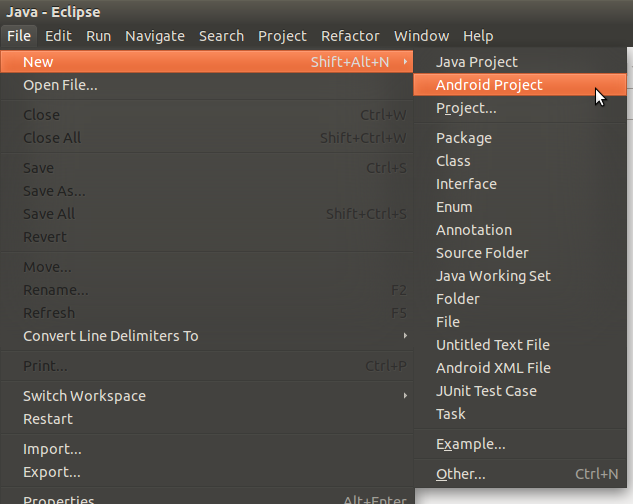Image resolution: width=633 pixels, height=504 pixels.
Task: Open the File menu
Action: (19, 36)
